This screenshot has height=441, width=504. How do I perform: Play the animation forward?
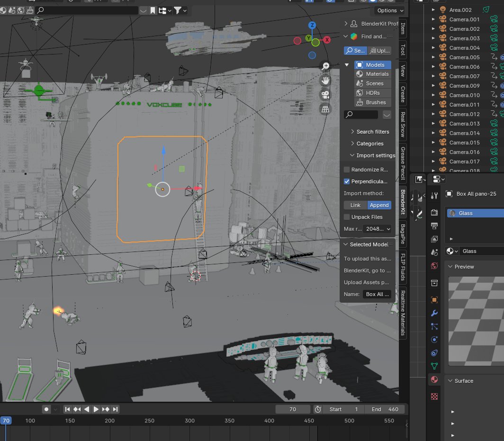(x=96, y=409)
